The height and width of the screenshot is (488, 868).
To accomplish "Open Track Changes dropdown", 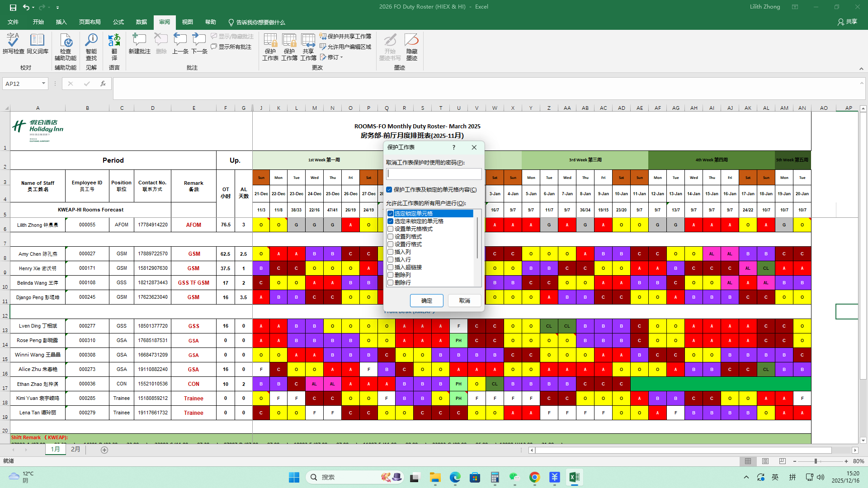I will (332, 57).
